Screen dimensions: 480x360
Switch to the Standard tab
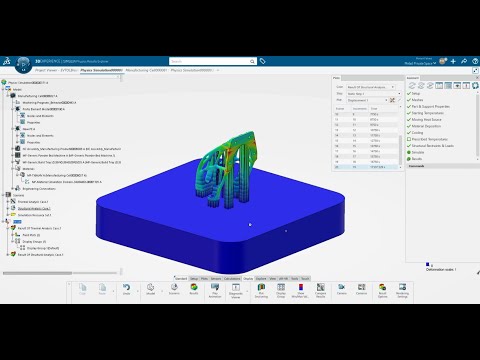coord(181,278)
